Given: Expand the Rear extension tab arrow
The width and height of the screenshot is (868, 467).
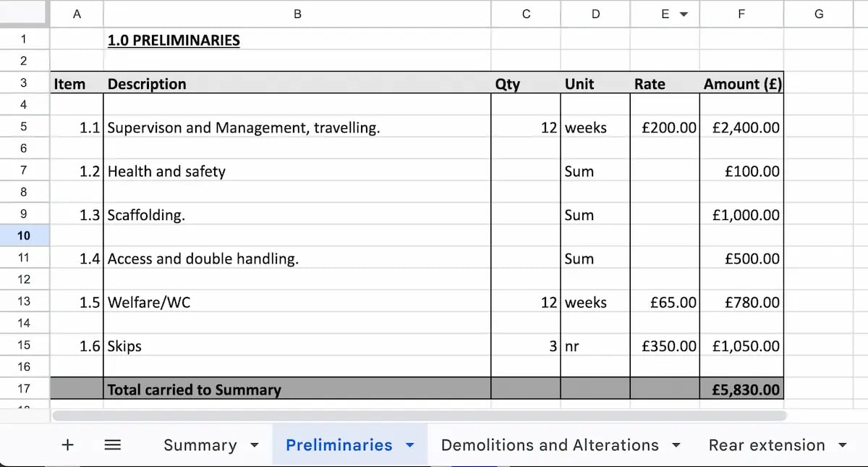Looking at the screenshot, I should [842, 445].
